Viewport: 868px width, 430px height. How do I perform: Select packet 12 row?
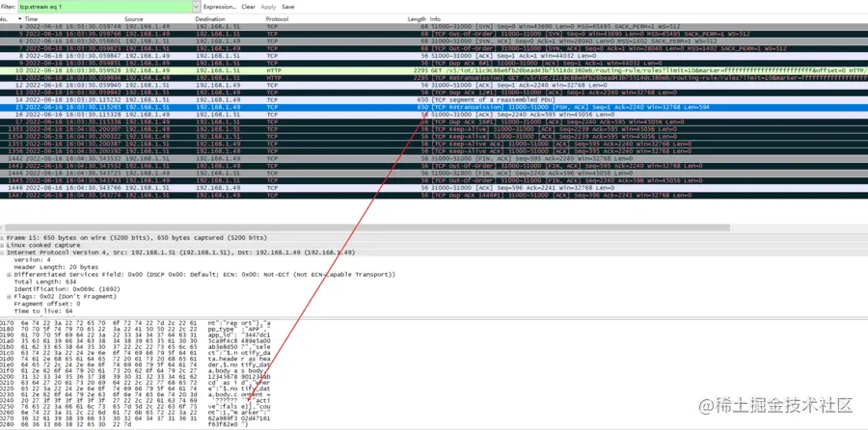[434, 85]
